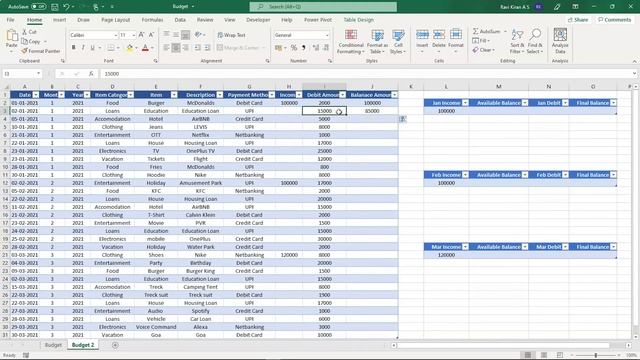Click the Copy button
Screen dimensions: 640x360
point(31,41)
